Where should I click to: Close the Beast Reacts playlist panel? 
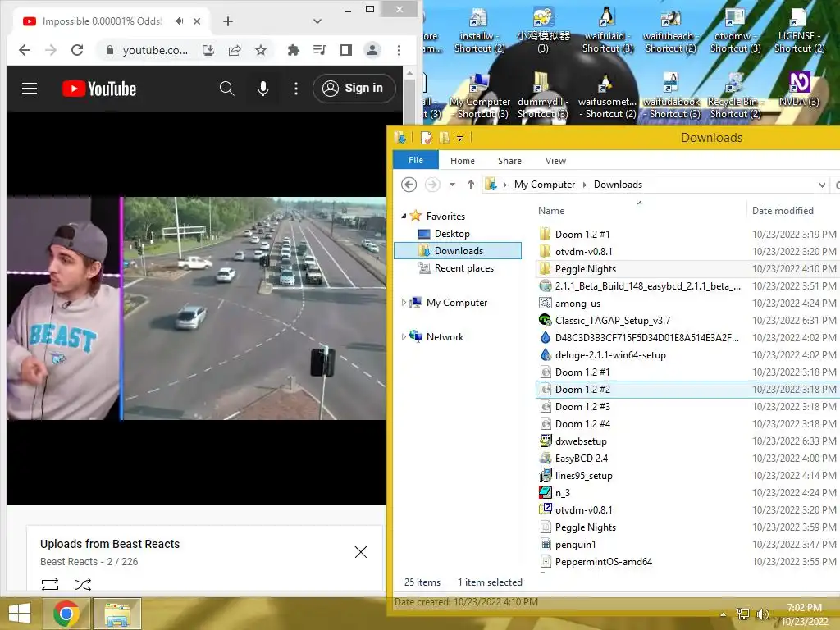(x=361, y=552)
